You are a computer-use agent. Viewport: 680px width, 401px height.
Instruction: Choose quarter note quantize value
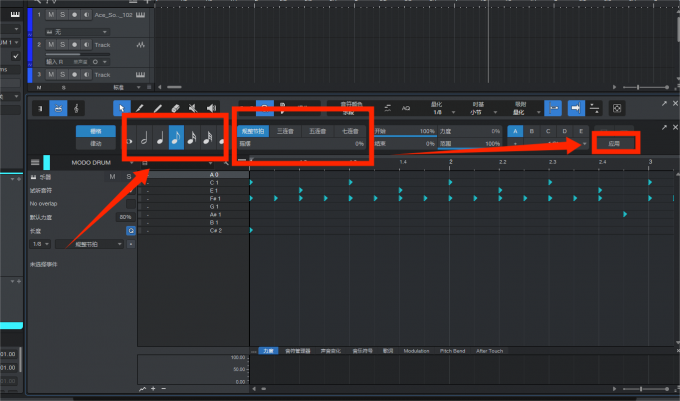[160, 138]
